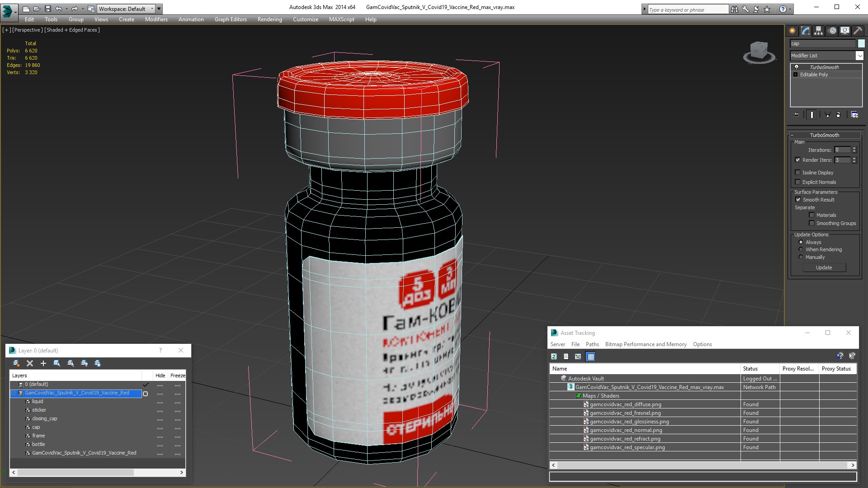
Task: Select the bottle object in Layers
Action: click(38, 444)
